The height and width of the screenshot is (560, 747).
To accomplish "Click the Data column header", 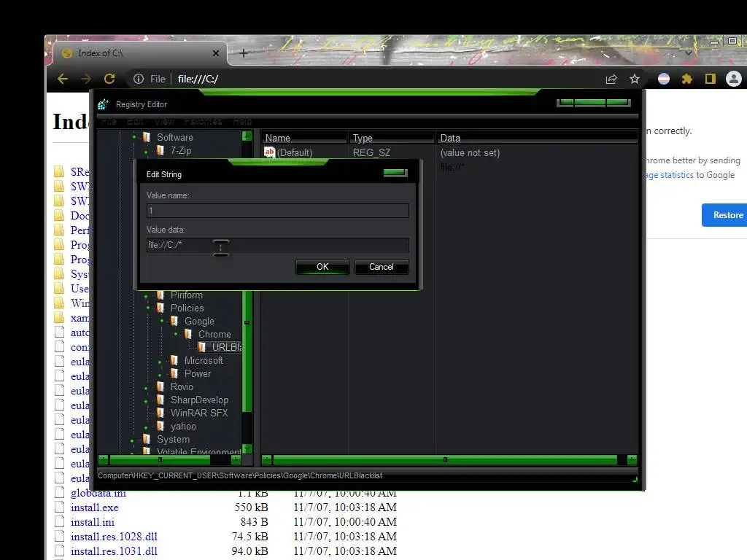I will click(x=537, y=138).
